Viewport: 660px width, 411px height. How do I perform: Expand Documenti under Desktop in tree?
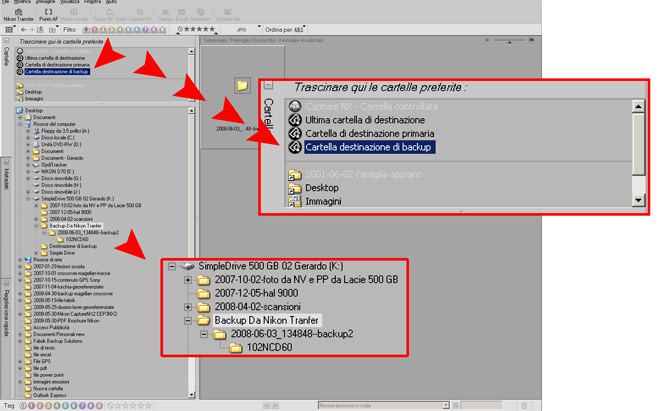(x=20, y=117)
